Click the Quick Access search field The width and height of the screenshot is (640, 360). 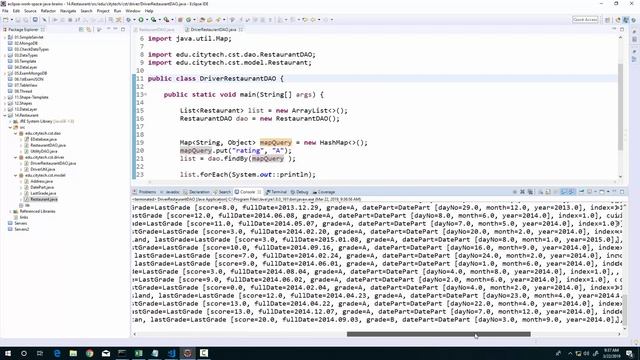[585, 20]
